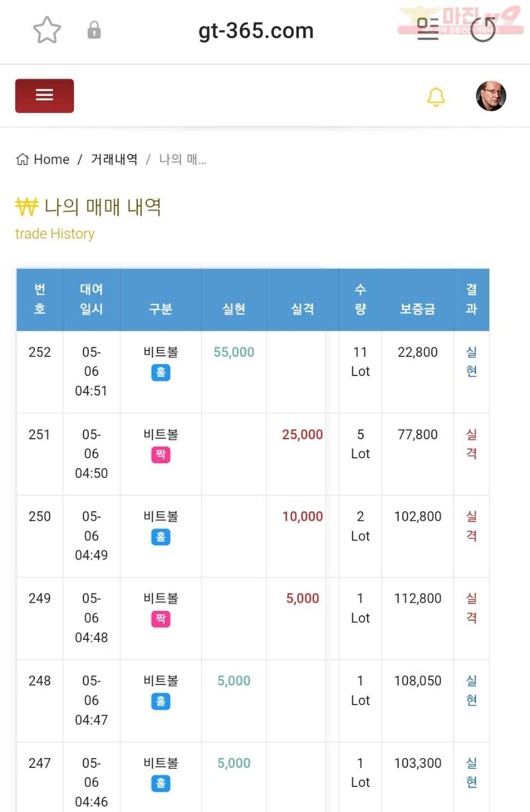Image resolution: width=530 pixels, height=812 pixels.
Task: Open the user profile avatar
Action: [491, 96]
